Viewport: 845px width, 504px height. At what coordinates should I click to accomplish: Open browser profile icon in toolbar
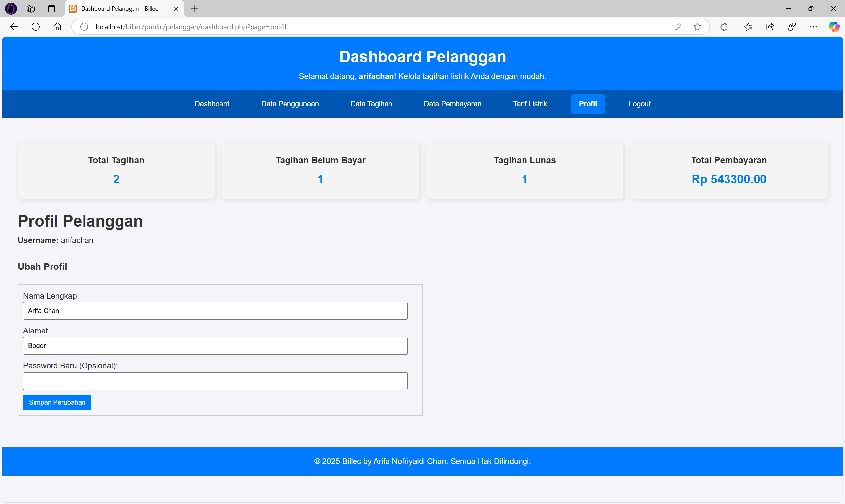pyautogui.click(x=792, y=27)
